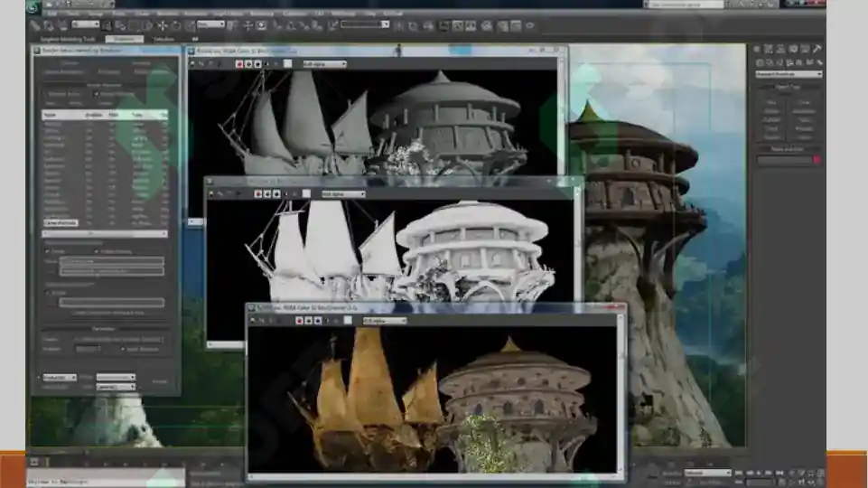Click Merge button in Render Elements rollout
Viewport: 868px width, 488px height.
point(77,104)
